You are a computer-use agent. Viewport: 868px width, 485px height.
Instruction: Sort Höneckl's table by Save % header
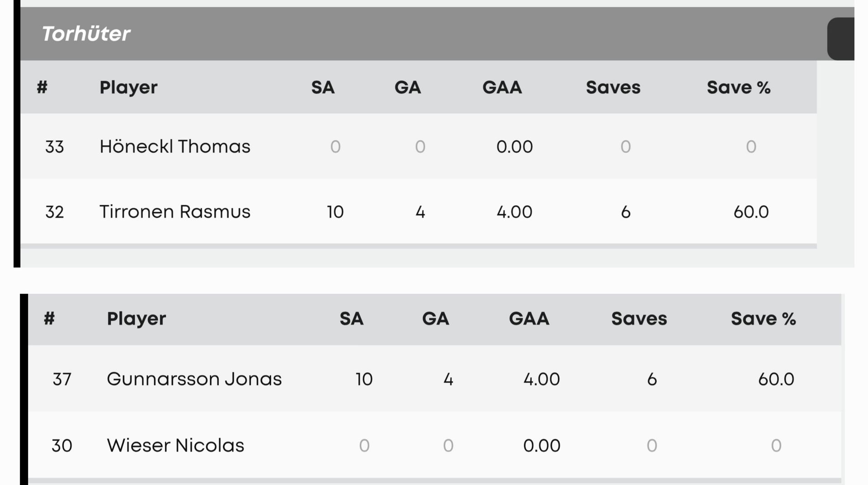click(738, 87)
